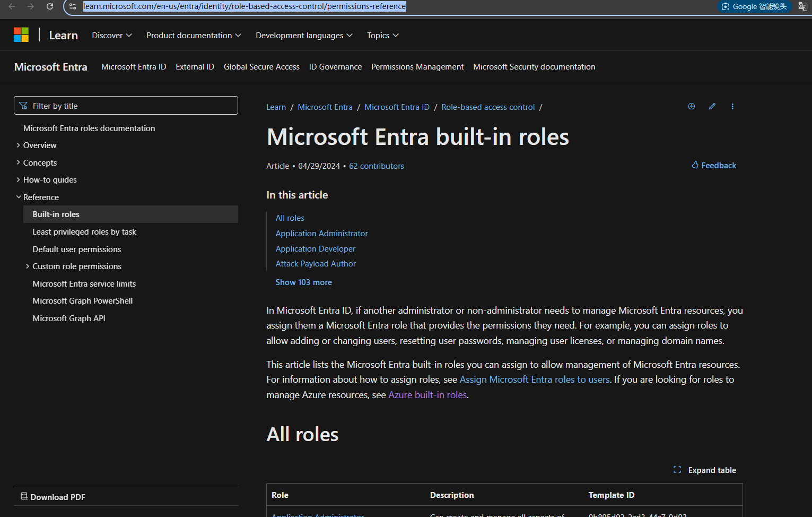Click the article date 04/29/2024
The height and width of the screenshot is (517, 812).
pyautogui.click(x=319, y=166)
